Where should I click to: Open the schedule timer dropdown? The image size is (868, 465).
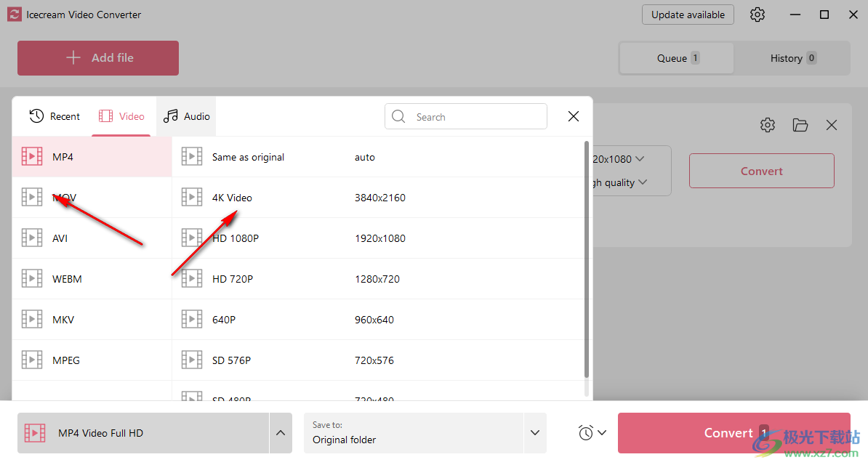592,433
